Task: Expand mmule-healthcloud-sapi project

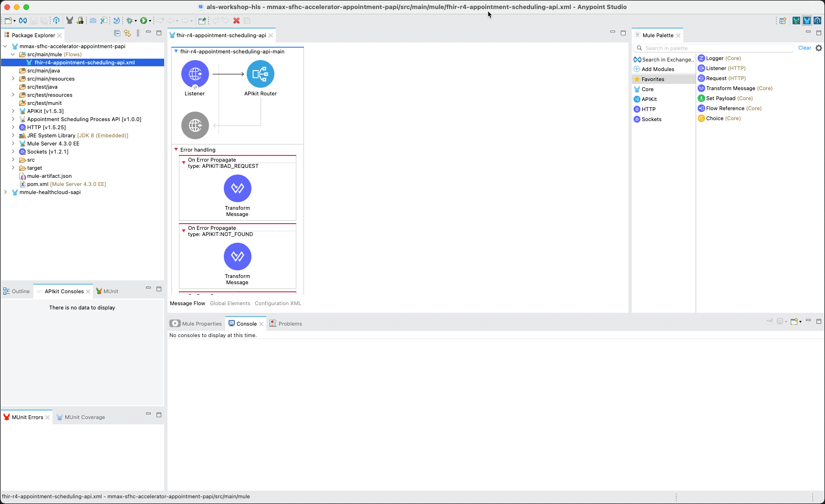Action: click(5, 192)
